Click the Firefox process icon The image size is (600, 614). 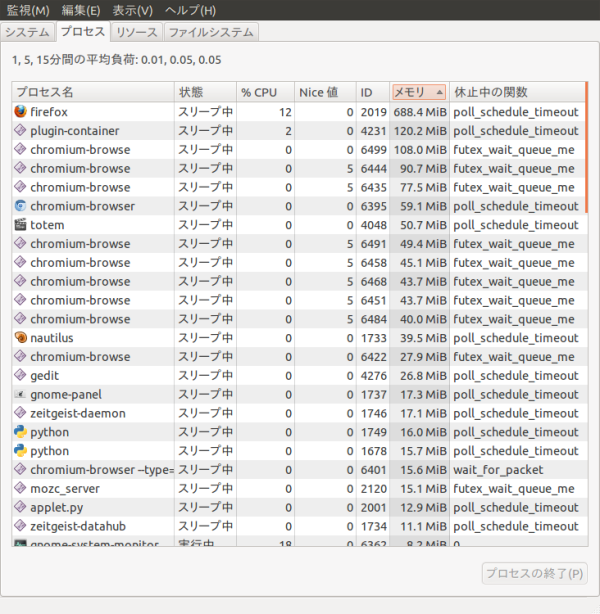click(x=20, y=112)
